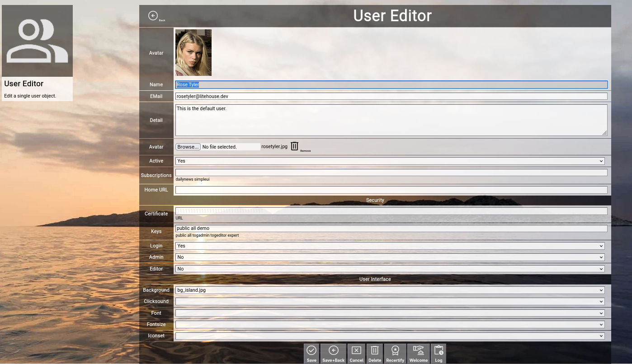Change the Background bg_island.jpg dropdown
The height and width of the screenshot is (364, 632).
[x=391, y=290]
